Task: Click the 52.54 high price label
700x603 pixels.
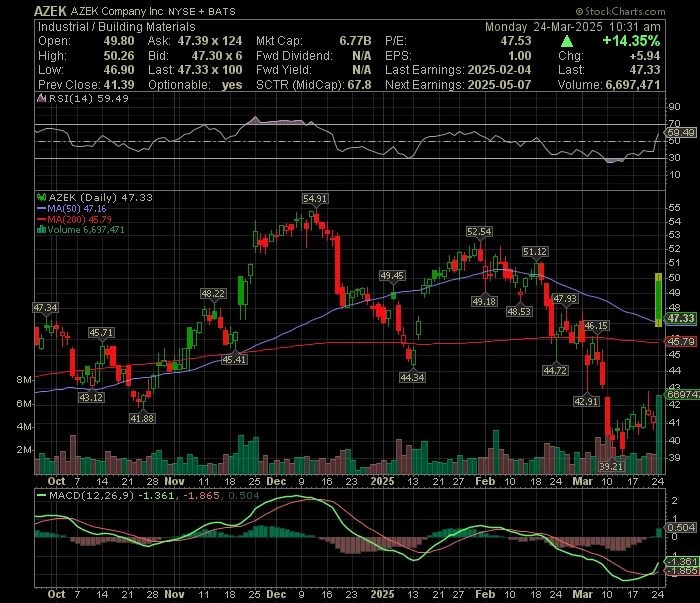Action: tap(479, 232)
